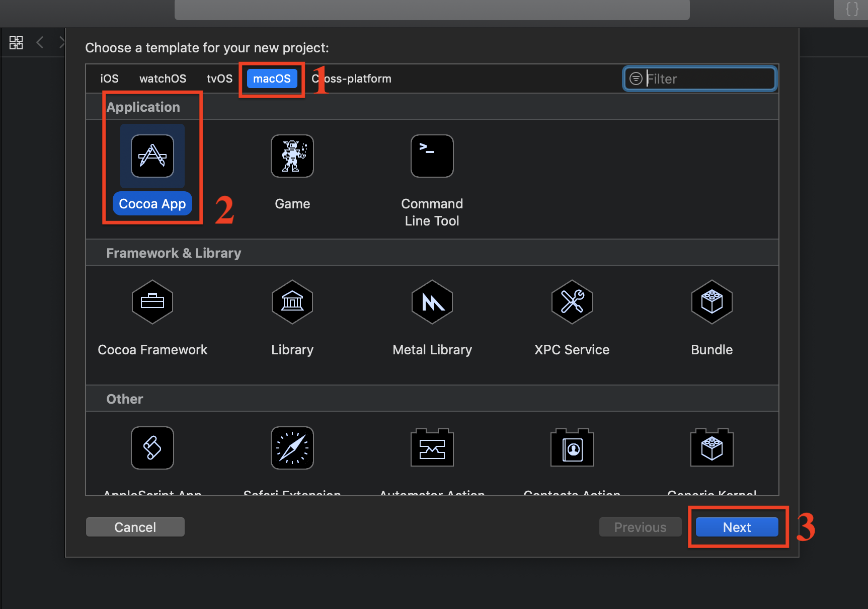Pick the Bundle template icon
Screen dimensions: 868x609
(x=712, y=302)
